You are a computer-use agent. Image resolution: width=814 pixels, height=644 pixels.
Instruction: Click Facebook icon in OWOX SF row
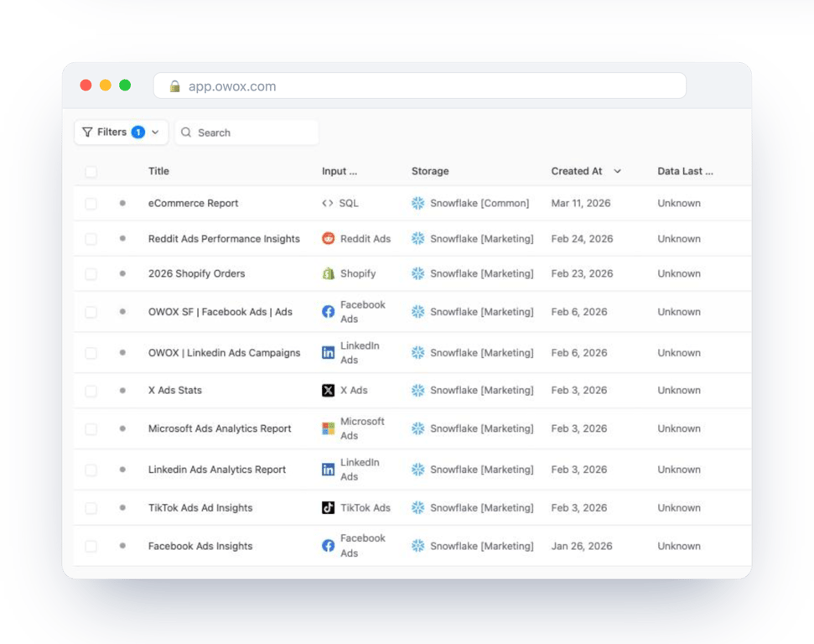[328, 312]
